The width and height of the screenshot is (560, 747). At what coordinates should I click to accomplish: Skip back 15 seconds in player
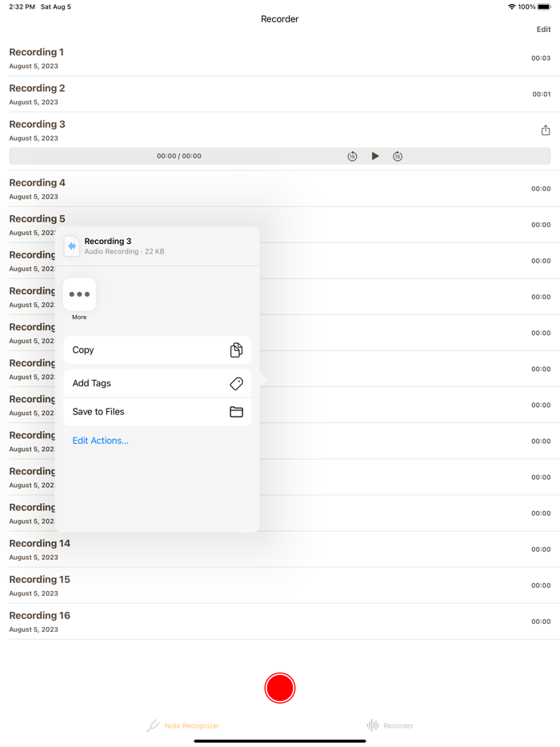(x=352, y=156)
